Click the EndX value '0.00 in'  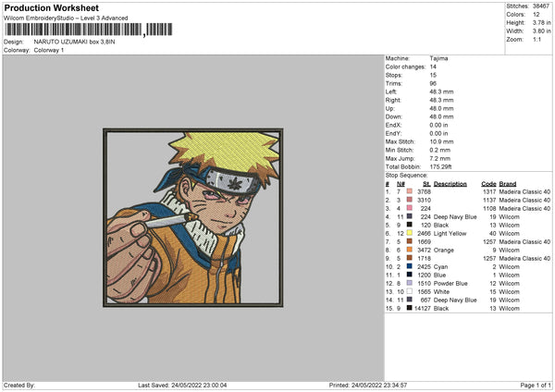click(x=438, y=125)
